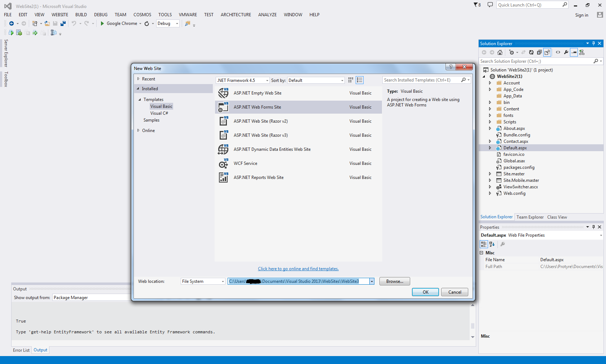Open the ARCHITECTURE menu
This screenshot has height=364, width=606.
pyautogui.click(x=236, y=14)
